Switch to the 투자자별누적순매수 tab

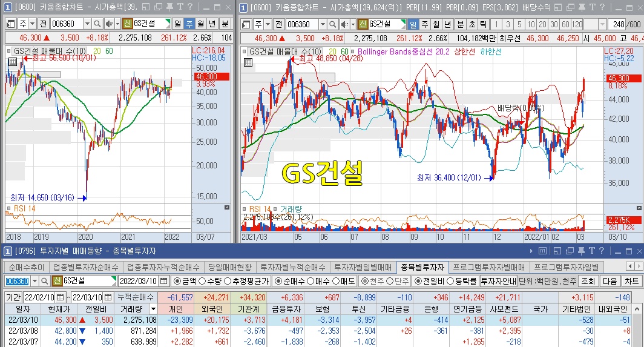pos(293,267)
